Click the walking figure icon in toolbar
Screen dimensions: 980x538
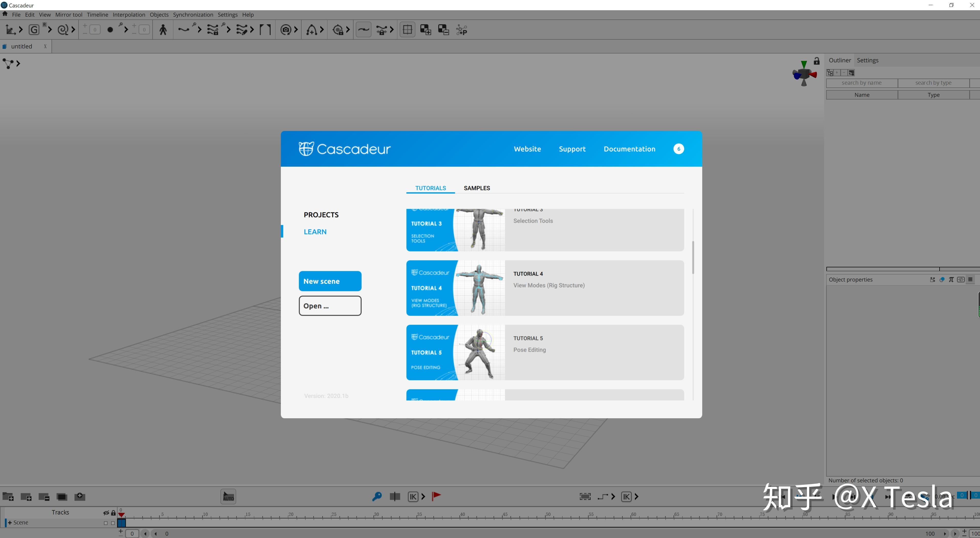pyautogui.click(x=163, y=30)
